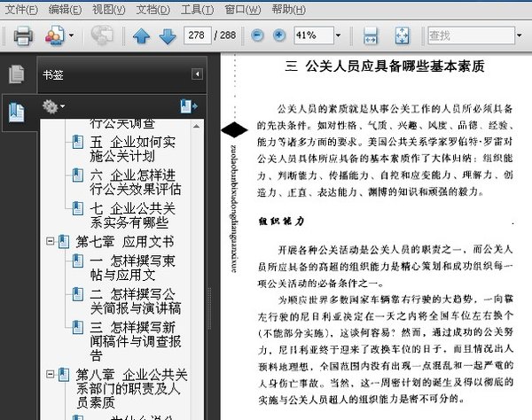Open the 窗口(W) menu

click(x=242, y=10)
